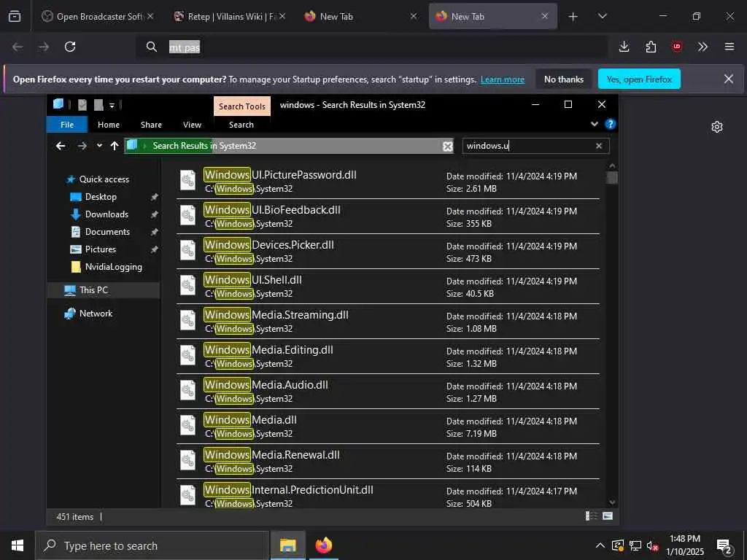This screenshot has height=560, width=747.
Task: Select Windows.Media.Audio.dll file icon
Action: pyautogui.click(x=187, y=391)
